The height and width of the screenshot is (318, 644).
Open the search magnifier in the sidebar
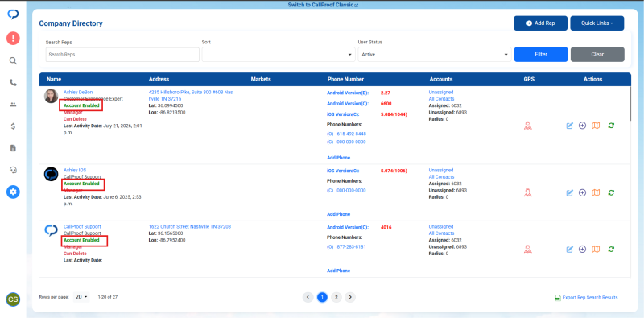coord(13,61)
